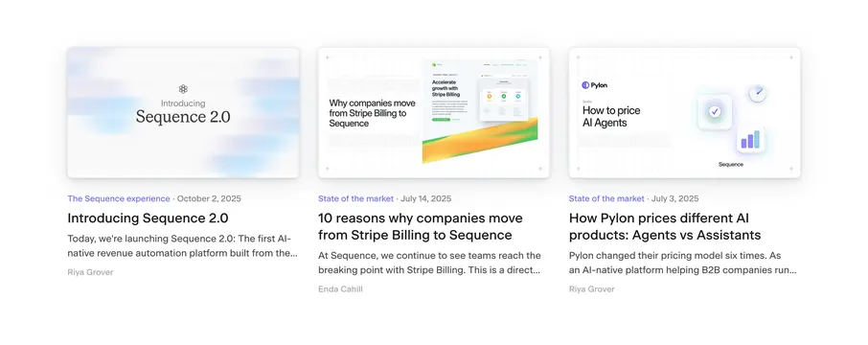
Task: Open How Pylon prices different AI products title
Action: point(665,226)
